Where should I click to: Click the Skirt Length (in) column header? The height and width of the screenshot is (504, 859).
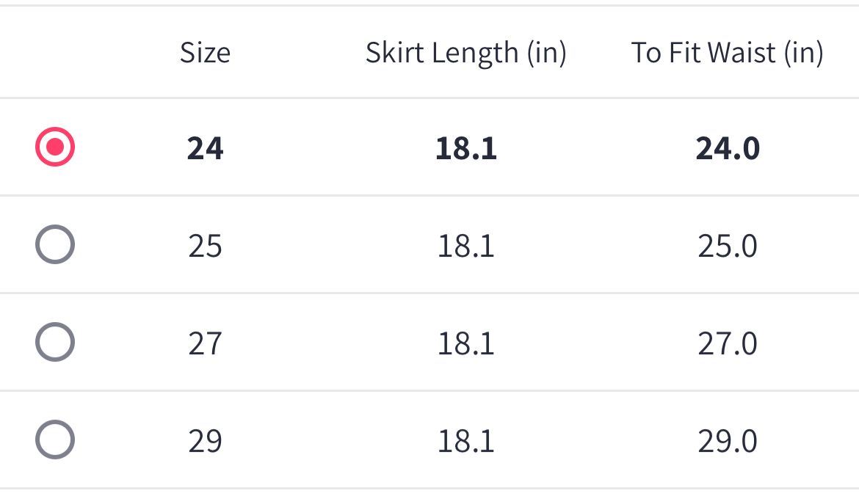pyautogui.click(x=465, y=53)
